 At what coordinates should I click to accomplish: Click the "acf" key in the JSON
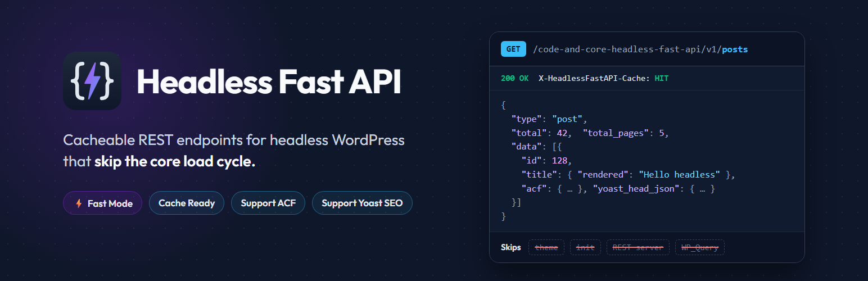(534, 189)
